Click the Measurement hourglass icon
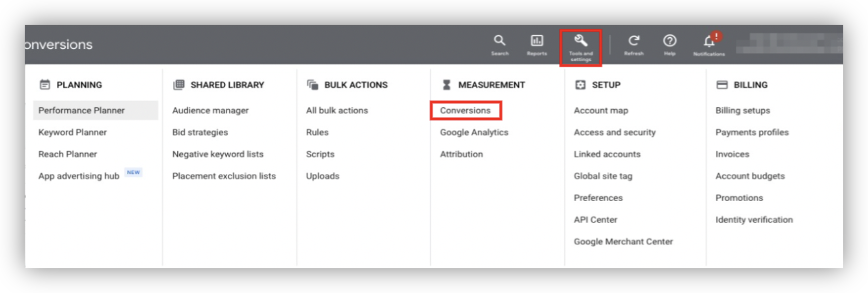The width and height of the screenshot is (868, 293). tap(446, 84)
